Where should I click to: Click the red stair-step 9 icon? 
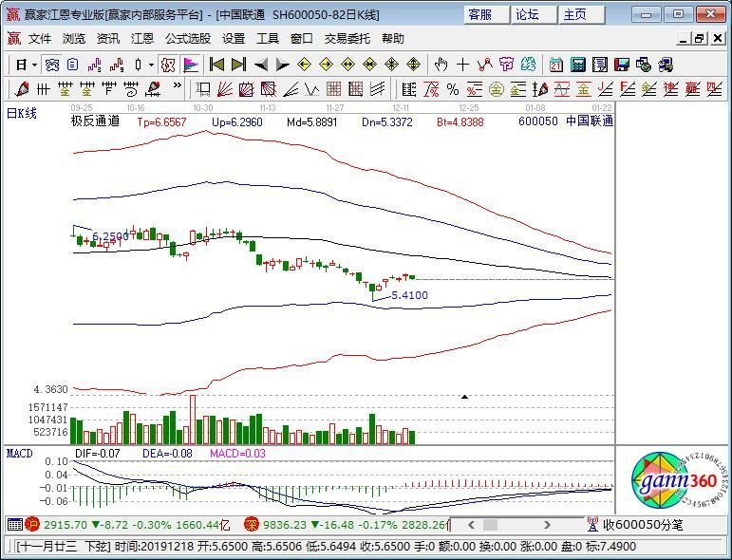(117, 65)
